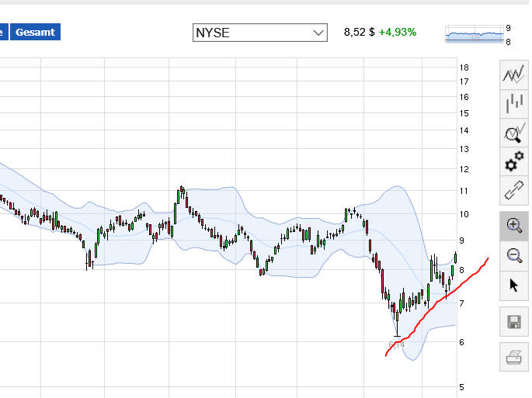Viewport: 532px width, 398px height.
Task: Click the dropdown arrow beside NYSE
Action: point(318,33)
